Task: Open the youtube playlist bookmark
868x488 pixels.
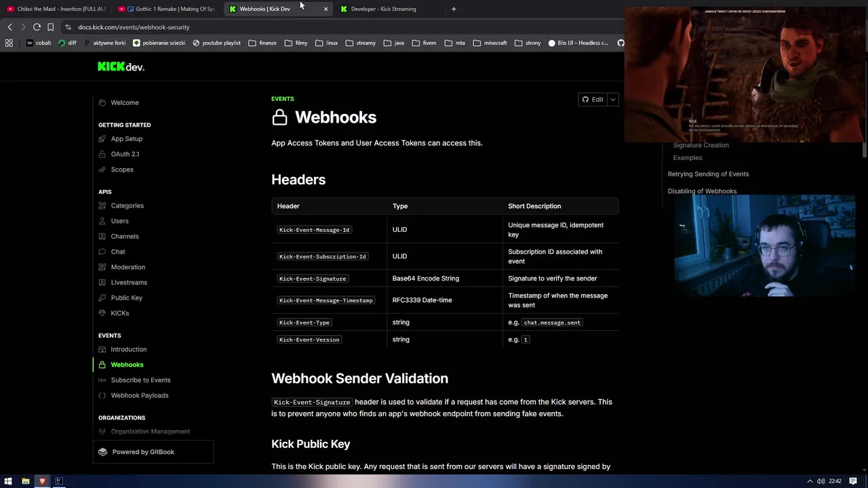Action: [x=216, y=43]
